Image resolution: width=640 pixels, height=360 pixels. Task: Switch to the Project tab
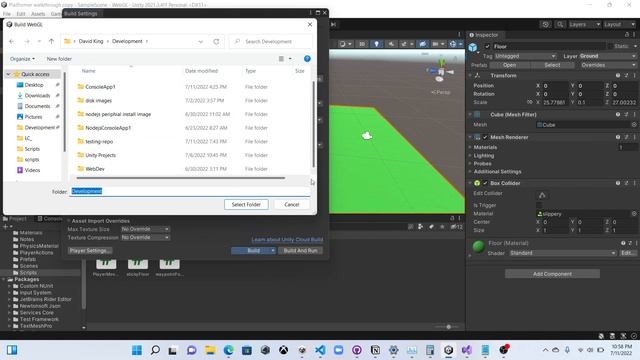coord(15,219)
